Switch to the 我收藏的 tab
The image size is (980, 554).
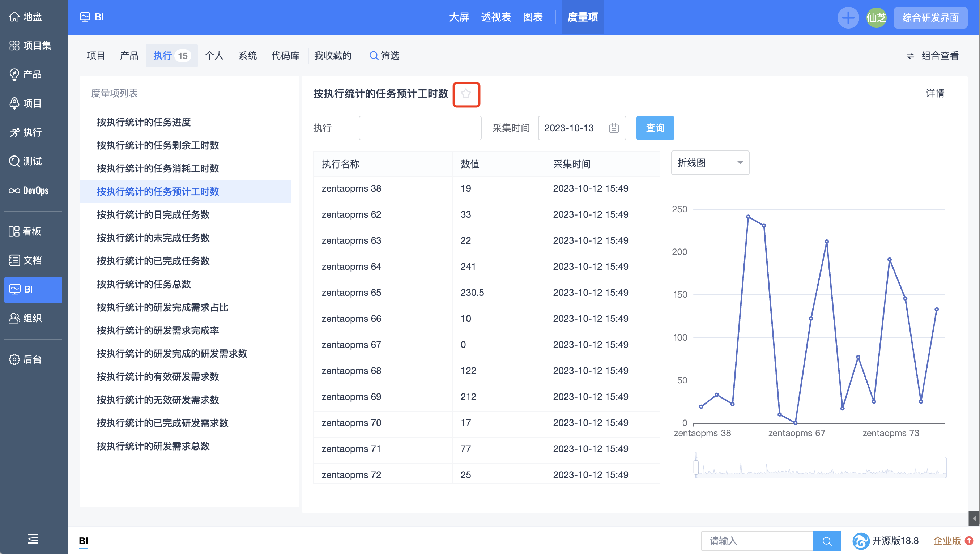tap(333, 56)
